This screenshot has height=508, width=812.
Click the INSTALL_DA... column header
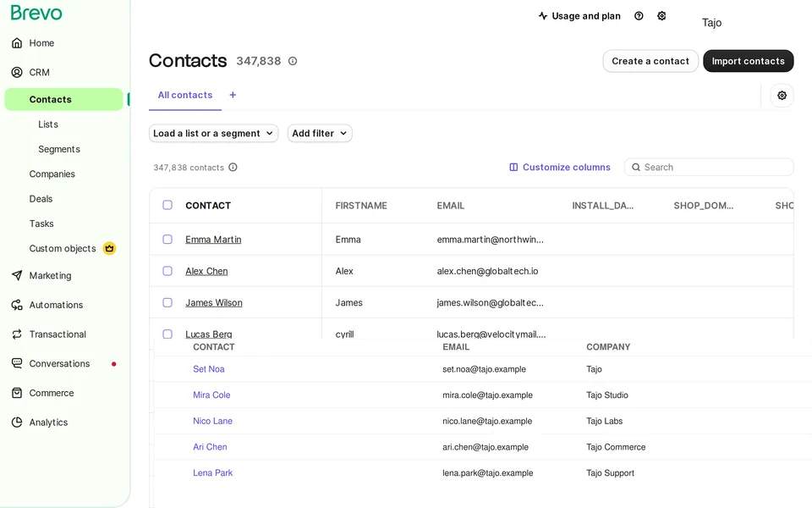[x=603, y=206]
